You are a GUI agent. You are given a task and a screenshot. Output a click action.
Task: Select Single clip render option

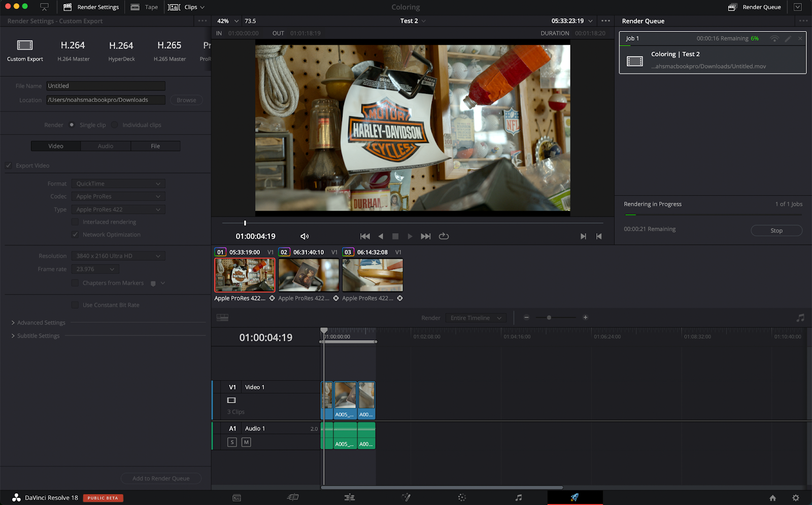coord(72,125)
